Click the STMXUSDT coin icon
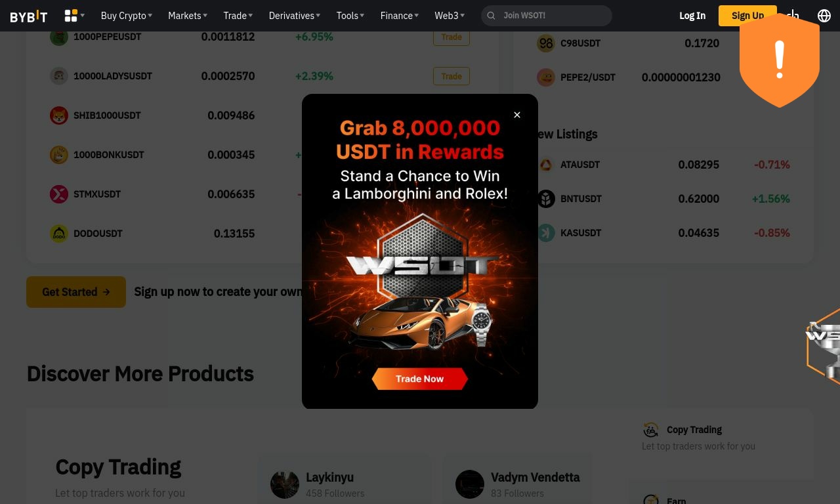 pyautogui.click(x=59, y=194)
